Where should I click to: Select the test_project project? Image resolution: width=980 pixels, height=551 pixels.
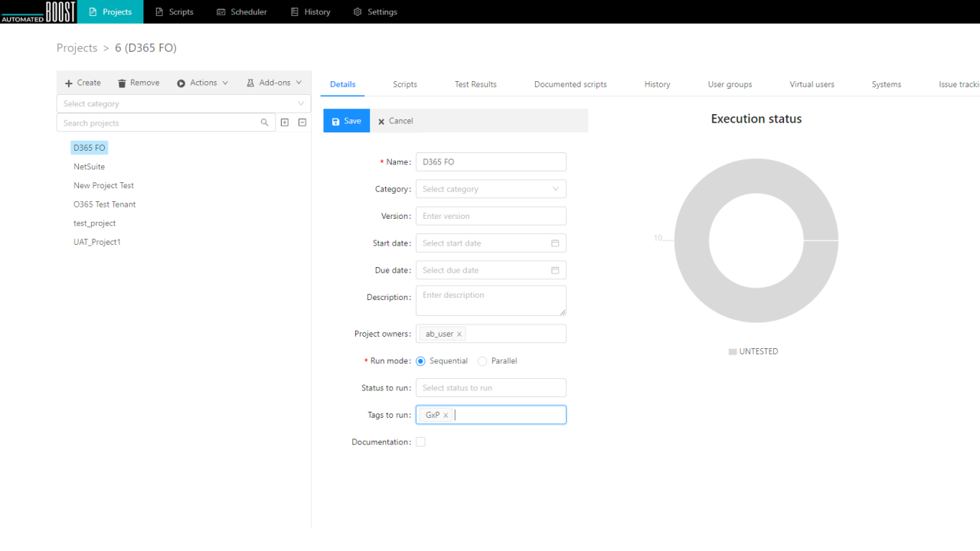point(95,223)
